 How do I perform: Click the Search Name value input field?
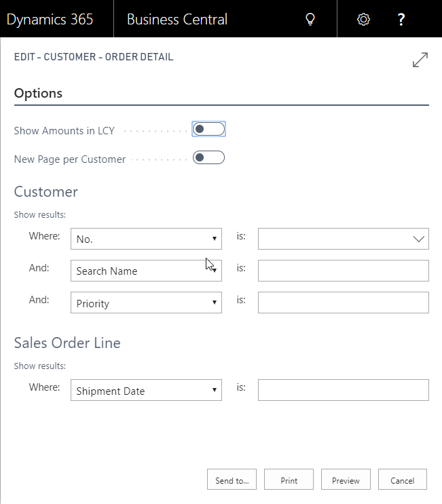[344, 271]
